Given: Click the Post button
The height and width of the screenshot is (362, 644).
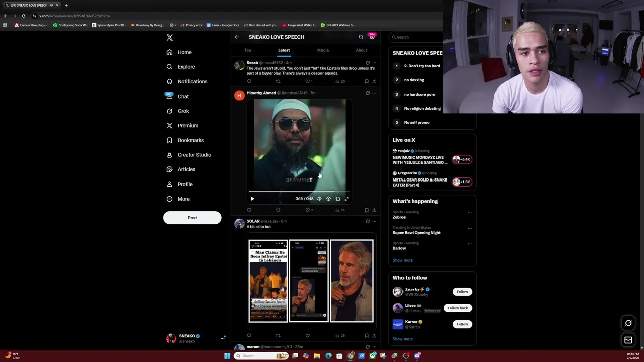Looking at the screenshot, I should (192, 218).
